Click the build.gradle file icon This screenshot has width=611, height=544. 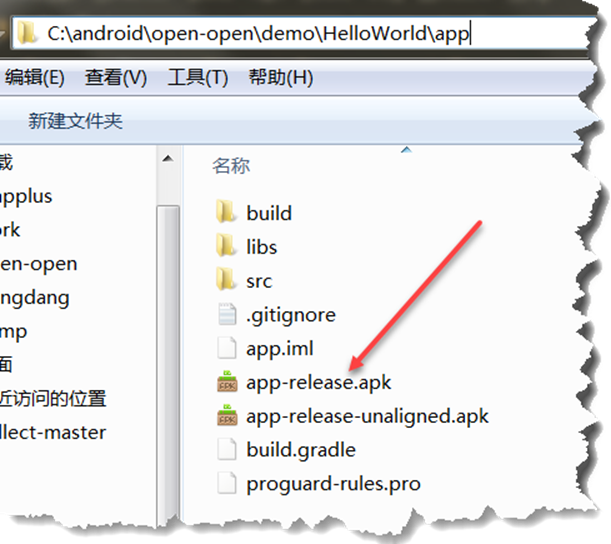coord(227,449)
